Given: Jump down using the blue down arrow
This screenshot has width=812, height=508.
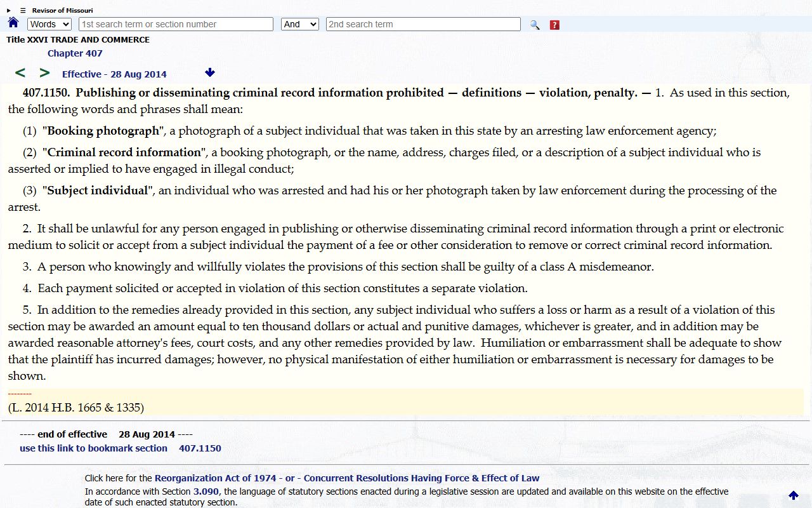Looking at the screenshot, I should [210, 72].
